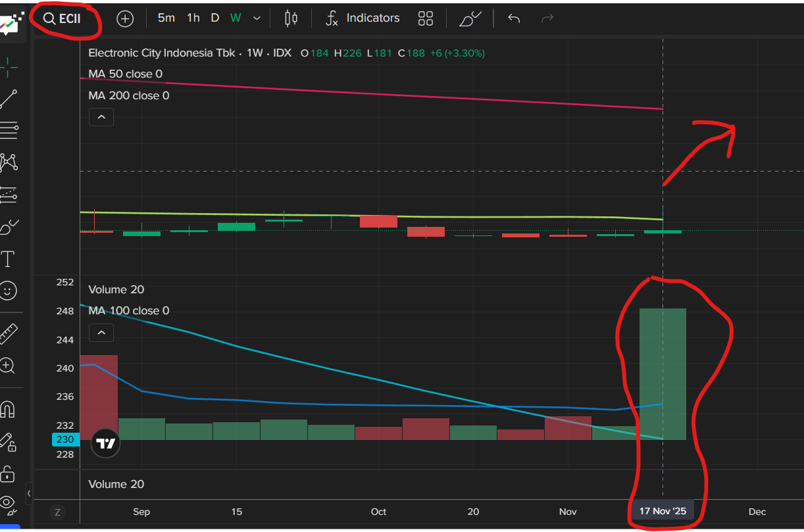Click the 17 Nov '25 date label
Screen dimensions: 804x532
coord(663,512)
